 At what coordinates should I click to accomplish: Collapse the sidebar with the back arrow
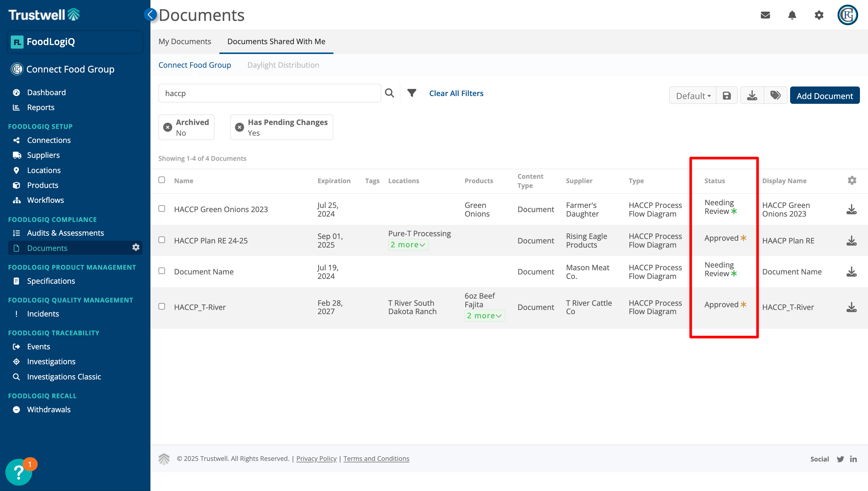(x=150, y=15)
